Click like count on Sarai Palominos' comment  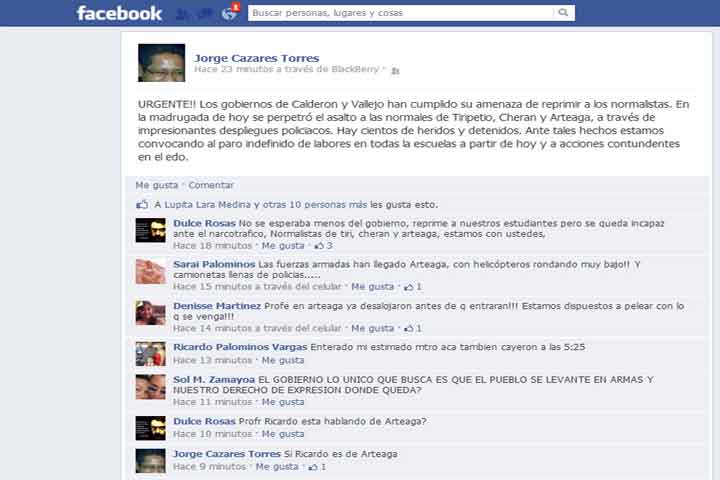413,287
